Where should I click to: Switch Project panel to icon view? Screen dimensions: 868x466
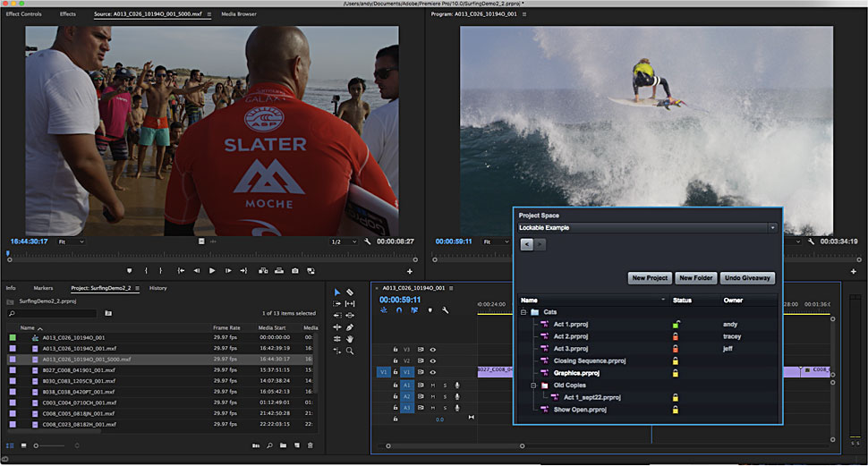[x=23, y=445]
